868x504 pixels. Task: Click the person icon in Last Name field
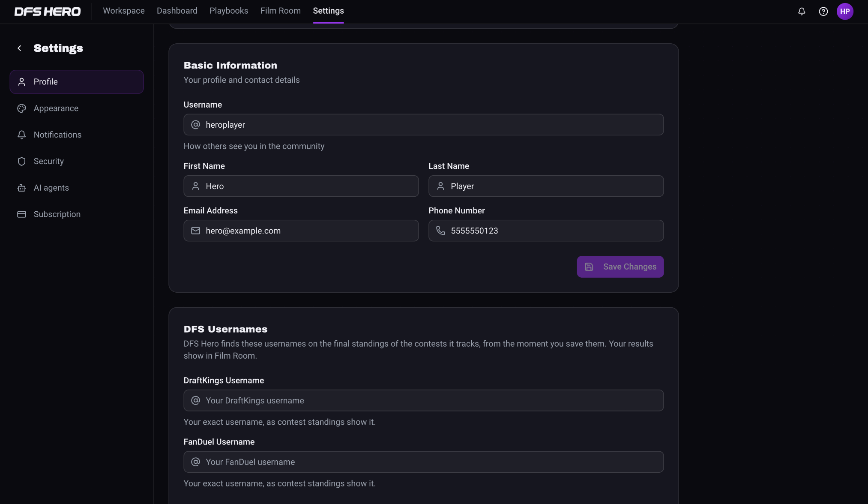pos(440,186)
